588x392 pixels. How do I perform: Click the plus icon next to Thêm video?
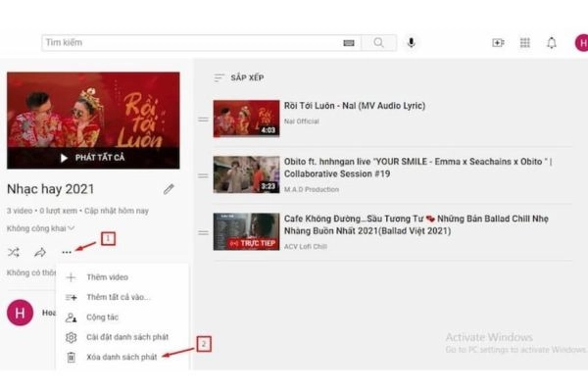click(x=71, y=277)
